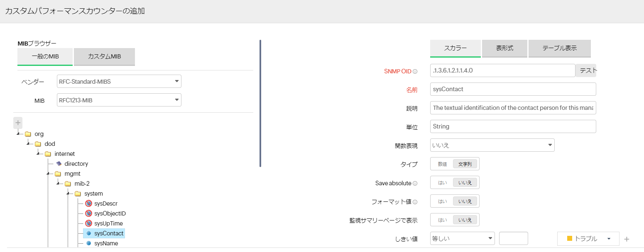
Task: Enable 監視サマリーページで表示 with はい
Action: coord(442,220)
